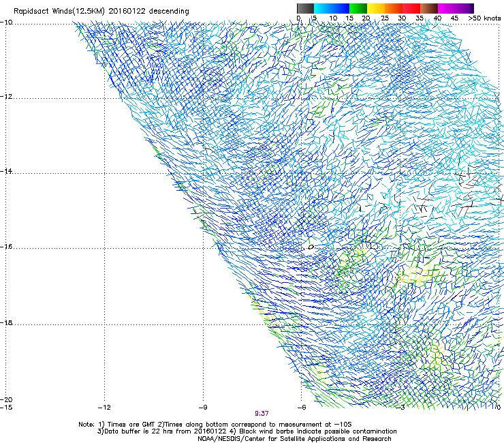The width and height of the screenshot is (504, 443).
Task: Click the -20 latitude axis label
Action: coord(6,399)
